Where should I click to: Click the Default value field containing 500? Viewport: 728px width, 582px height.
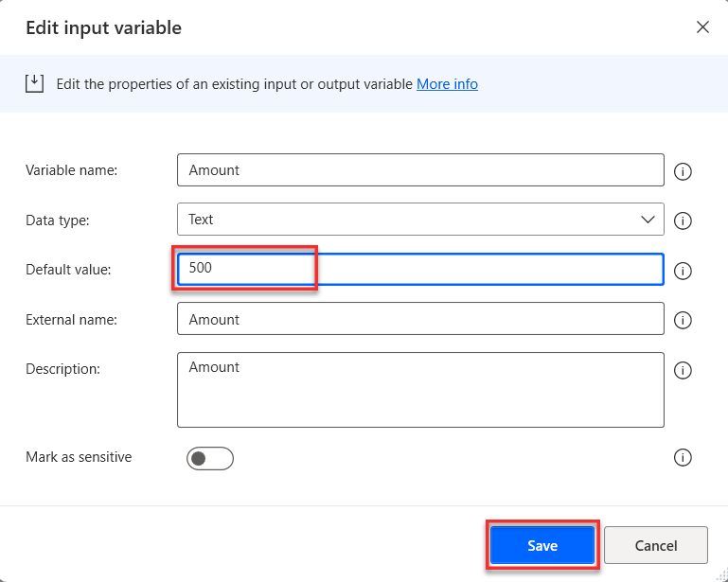[420, 269]
